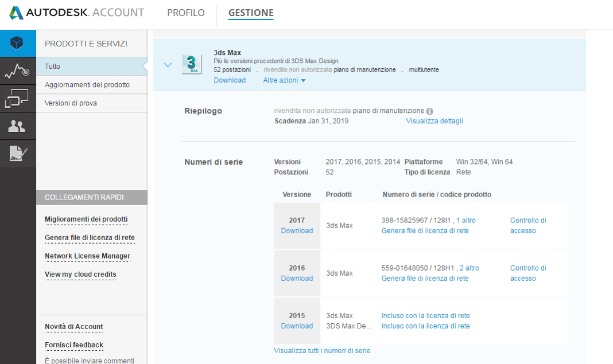
Task: Switch to the GESTIONE tab
Action: coord(251,13)
